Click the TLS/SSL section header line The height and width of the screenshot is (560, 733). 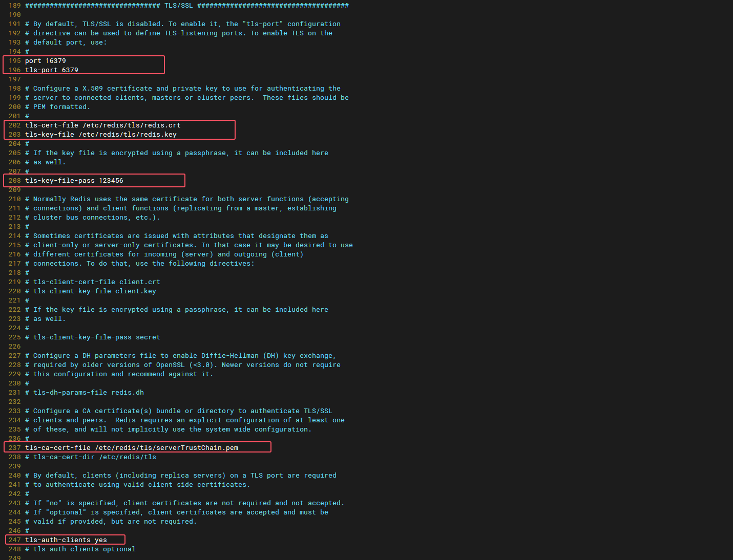(x=187, y=6)
